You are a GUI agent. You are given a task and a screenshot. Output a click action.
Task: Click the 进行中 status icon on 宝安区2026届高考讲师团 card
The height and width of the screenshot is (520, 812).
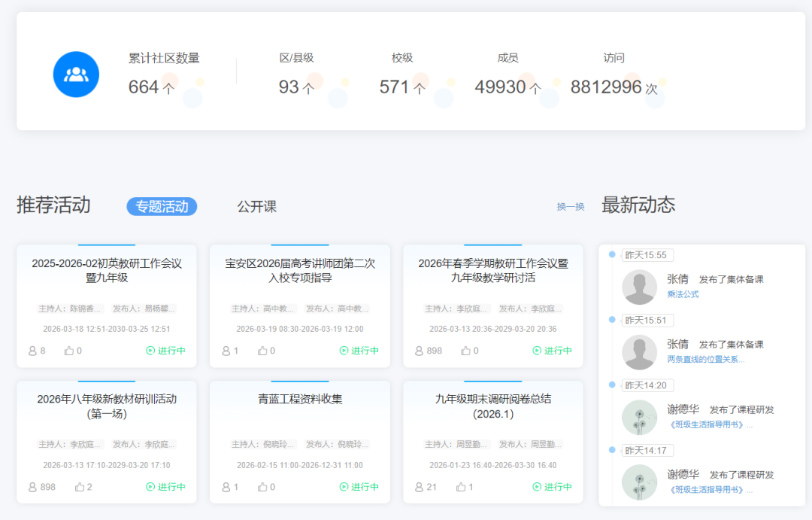(344, 351)
